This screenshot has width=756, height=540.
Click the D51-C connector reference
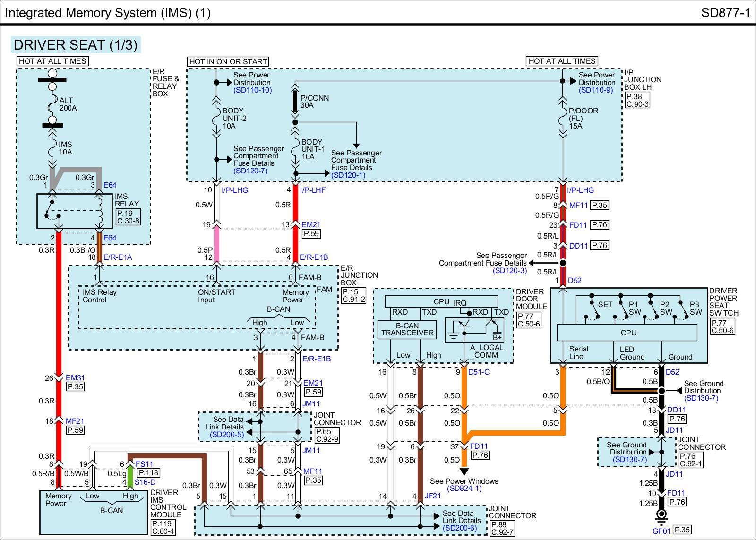479,372
